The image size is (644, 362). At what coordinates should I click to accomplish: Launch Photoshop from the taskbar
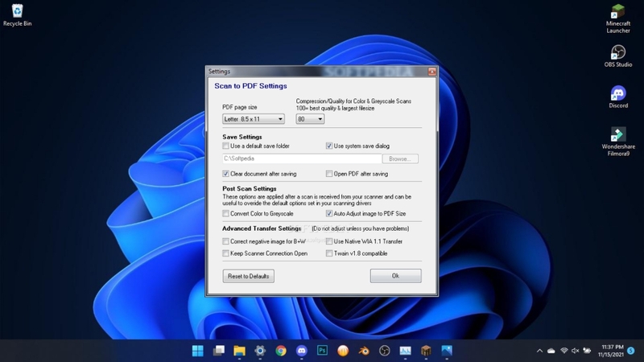(x=323, y=351)
